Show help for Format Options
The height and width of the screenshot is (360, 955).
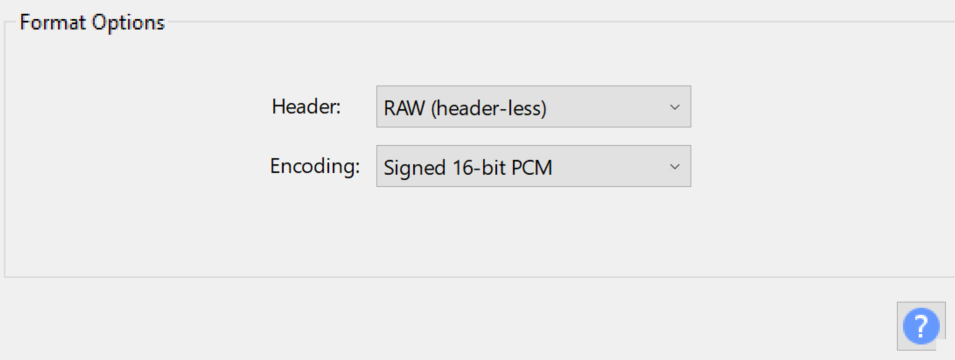tap(921, 326)
